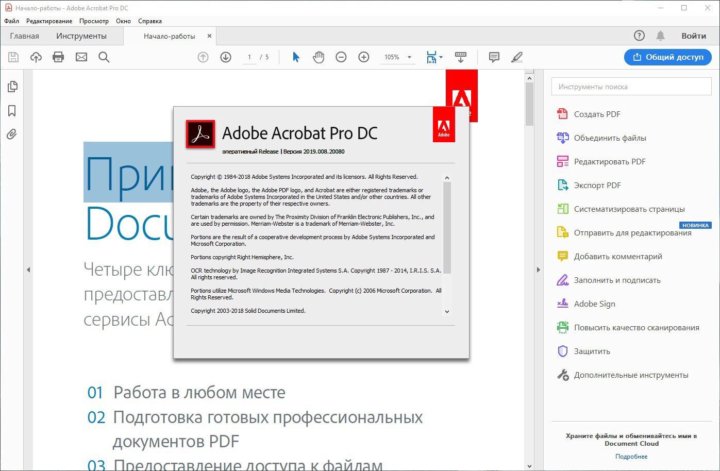Open Adobe Sign tool
The width and height of the screenshot is (720, 471).
click(x=585, y=304)
